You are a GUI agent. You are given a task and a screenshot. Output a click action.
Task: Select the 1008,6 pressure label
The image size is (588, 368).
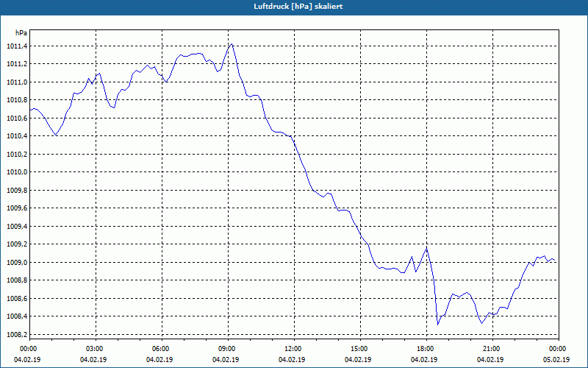(17, 299)
